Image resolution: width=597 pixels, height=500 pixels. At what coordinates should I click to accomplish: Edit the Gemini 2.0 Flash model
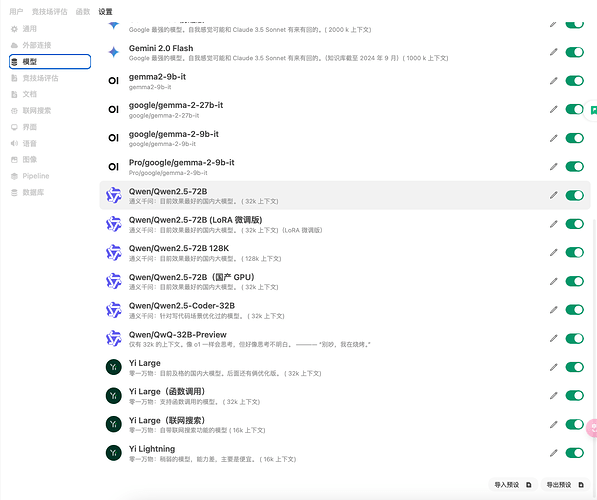[x=554, y=52]
